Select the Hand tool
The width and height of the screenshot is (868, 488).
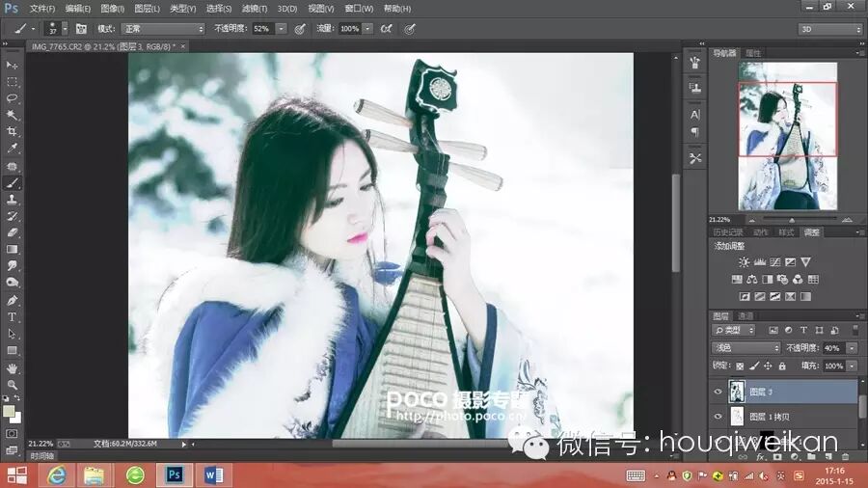[x=12, y=368]
